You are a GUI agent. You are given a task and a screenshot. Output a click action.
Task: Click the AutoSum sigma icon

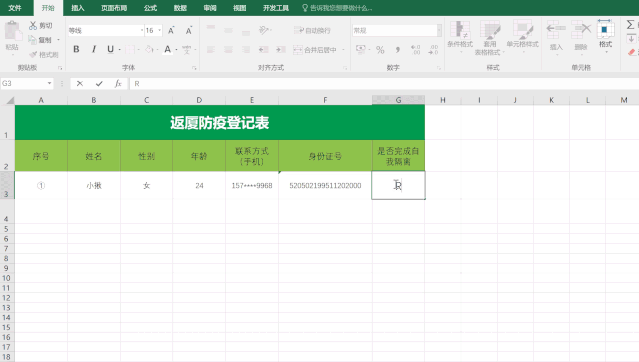[x=630, y=25]
